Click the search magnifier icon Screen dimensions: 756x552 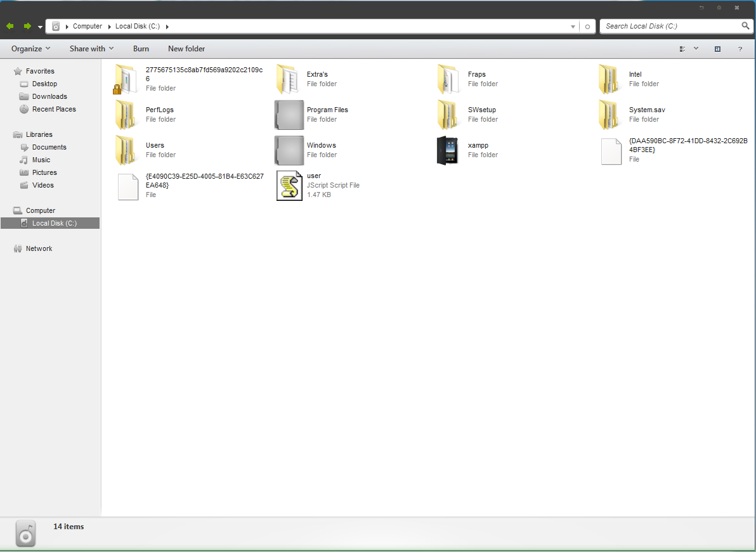coord(745,25)
